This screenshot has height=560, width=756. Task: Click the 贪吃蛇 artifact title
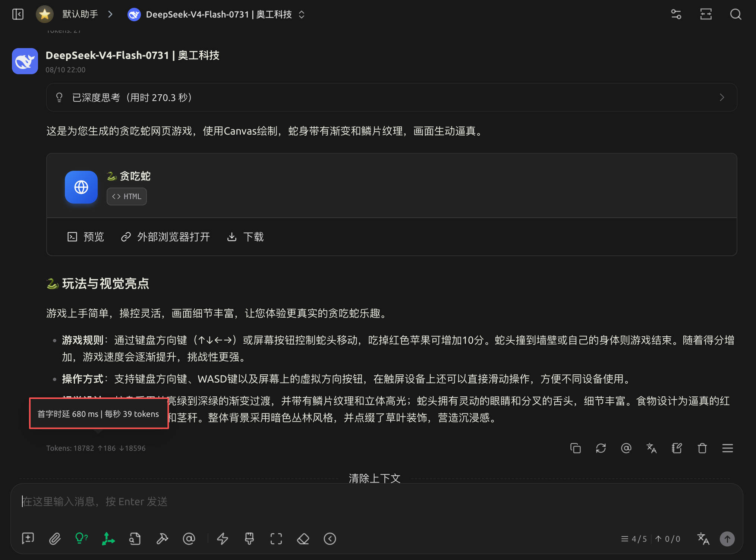coord(129,176)
